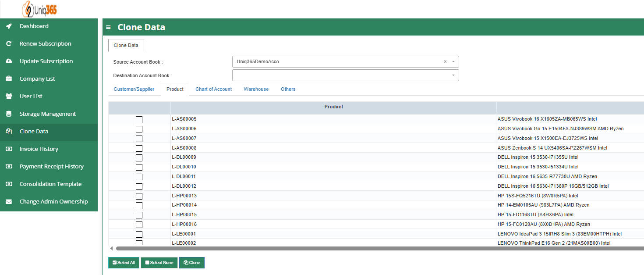Tick the checkbox for L-AS00006

pos(139,129)
